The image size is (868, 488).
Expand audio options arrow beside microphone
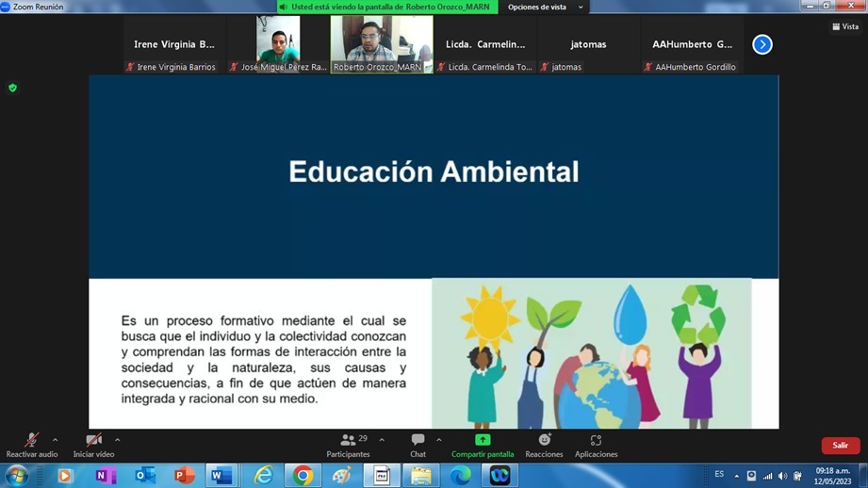click(56, 440)
